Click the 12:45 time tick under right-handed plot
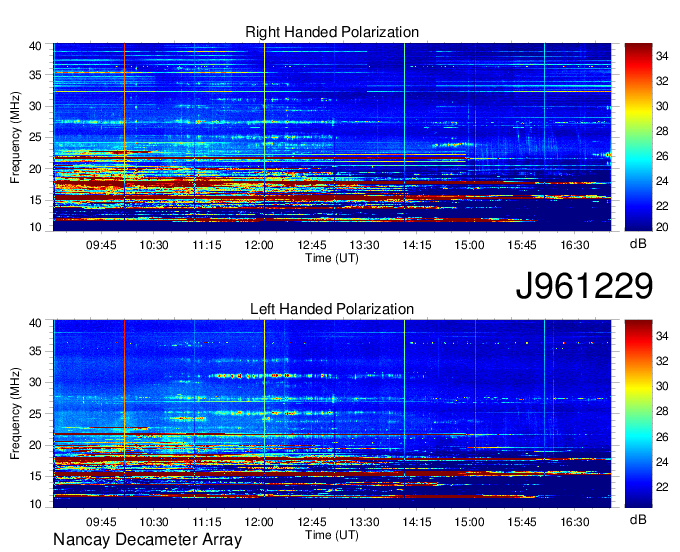Viewport: 680px width, 552px height. tap(312, 245)
